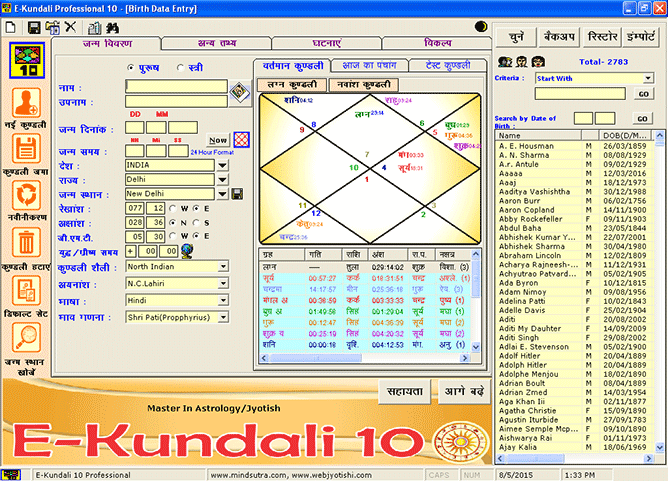Open the देश INDIA country dropdown
This screenshot has width=668, height=481.
222,165
